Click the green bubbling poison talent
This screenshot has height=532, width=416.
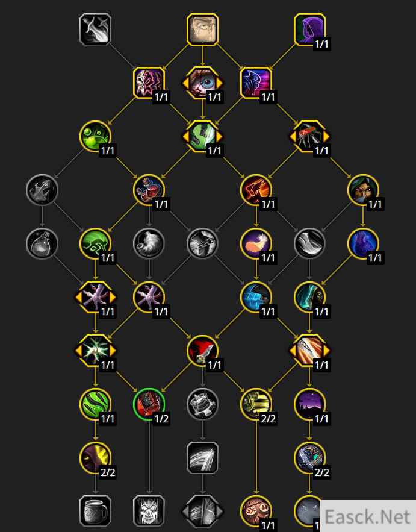coord(95,136)
